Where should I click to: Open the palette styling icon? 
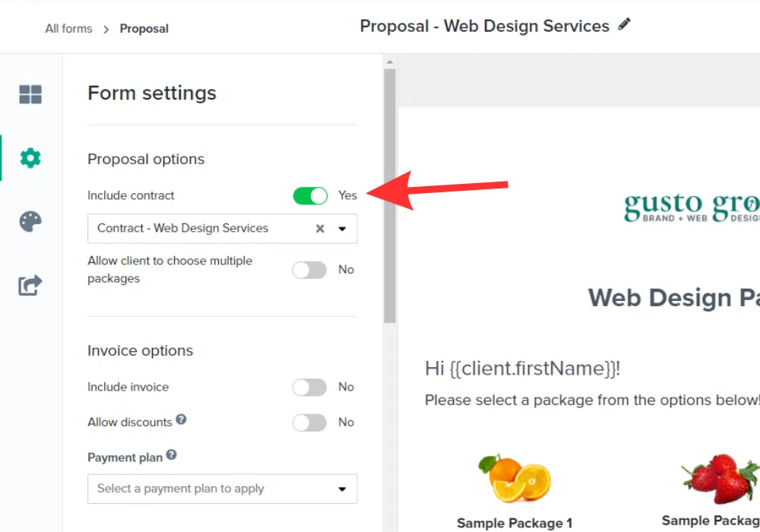30,222
